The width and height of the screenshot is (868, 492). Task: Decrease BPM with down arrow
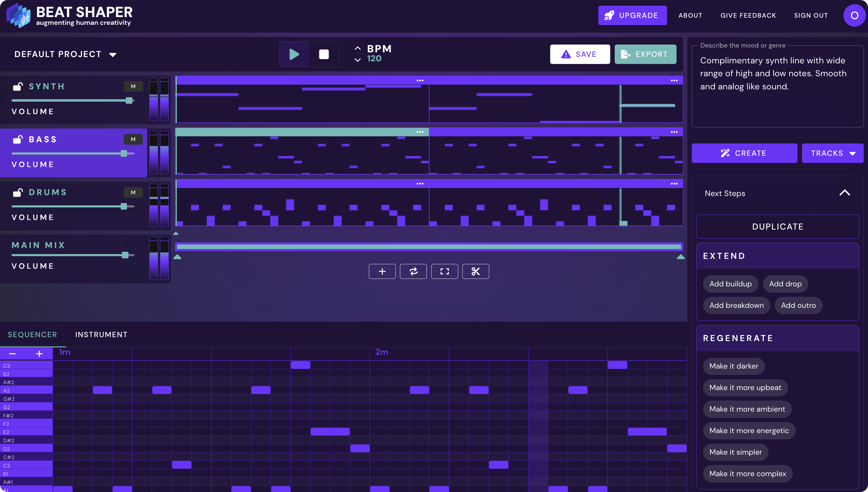[x=358, y=60]
